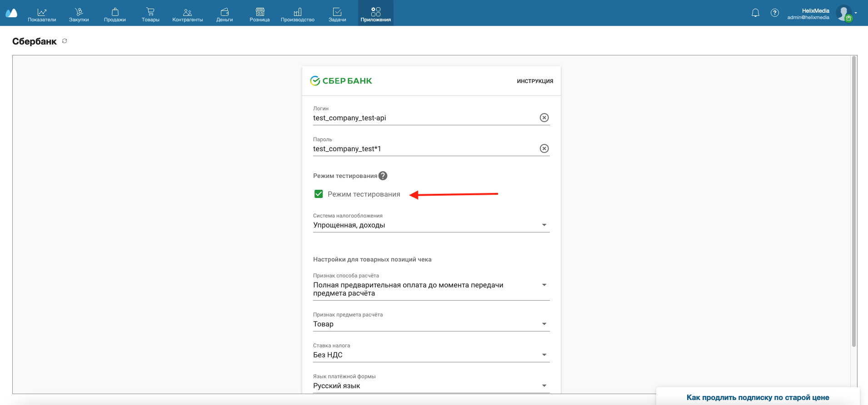This screenshot has width=868, height=405.
Task: Click the Настройки для товарных позиций чека heading
Action: 372,260
